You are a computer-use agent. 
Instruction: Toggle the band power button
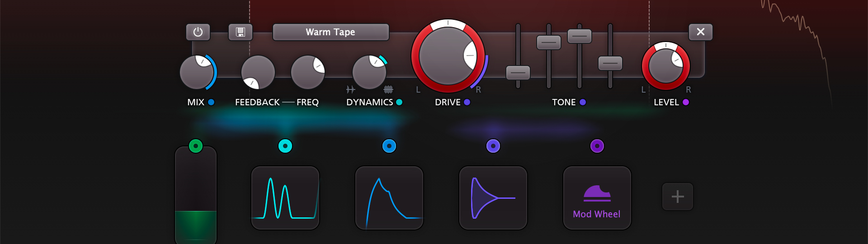tap(198, 32)
